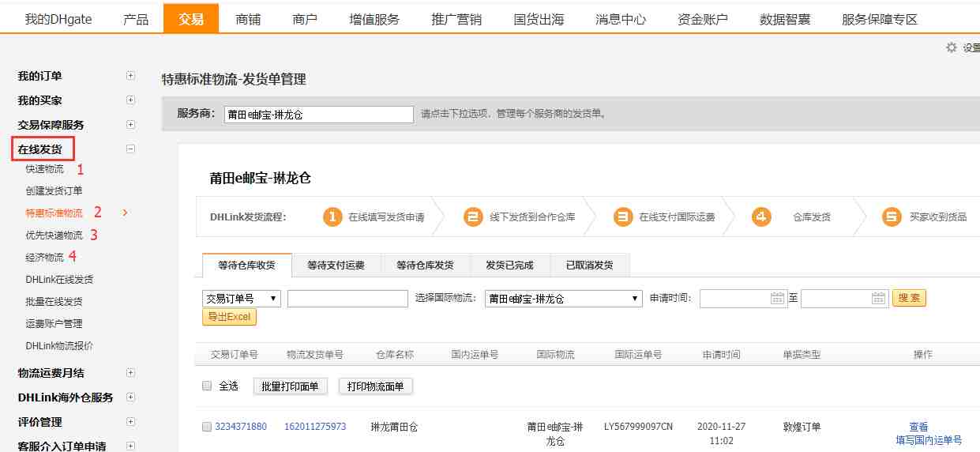Screen dimensions: 980x452
Task: Open 运费账户管理 in the sidebar
Action: (x=54, y=323)
